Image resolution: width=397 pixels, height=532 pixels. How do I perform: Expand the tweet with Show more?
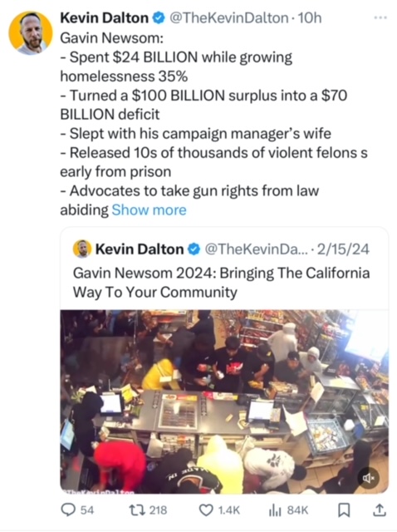pos(149,210)
